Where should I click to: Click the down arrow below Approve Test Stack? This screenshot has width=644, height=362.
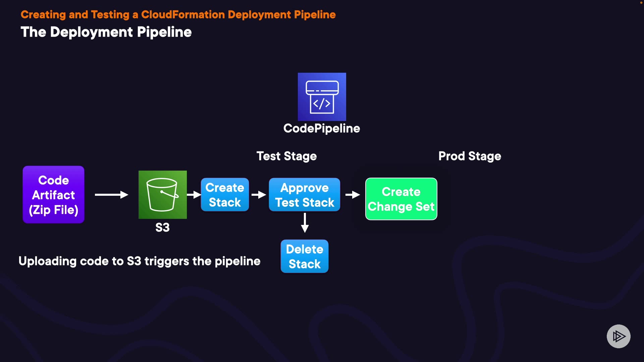point(305,223)
